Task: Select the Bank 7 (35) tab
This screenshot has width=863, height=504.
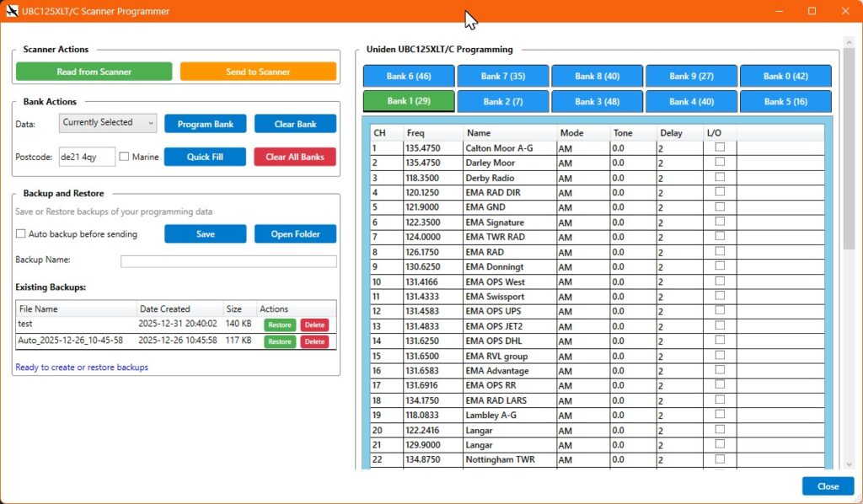Action: [x=503, y=76]
